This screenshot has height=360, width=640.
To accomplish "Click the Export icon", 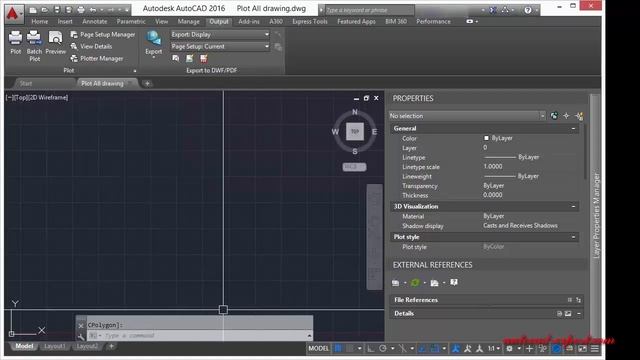I will coord(154,39).
